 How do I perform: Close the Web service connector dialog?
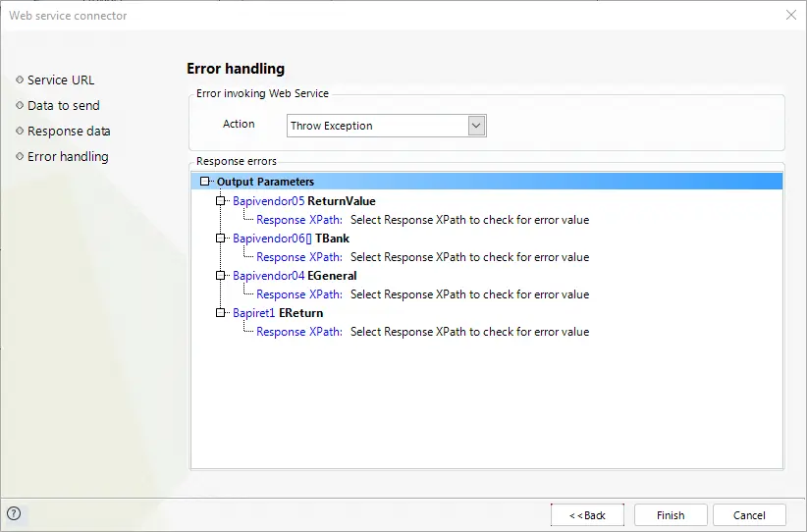click(791, 15)
